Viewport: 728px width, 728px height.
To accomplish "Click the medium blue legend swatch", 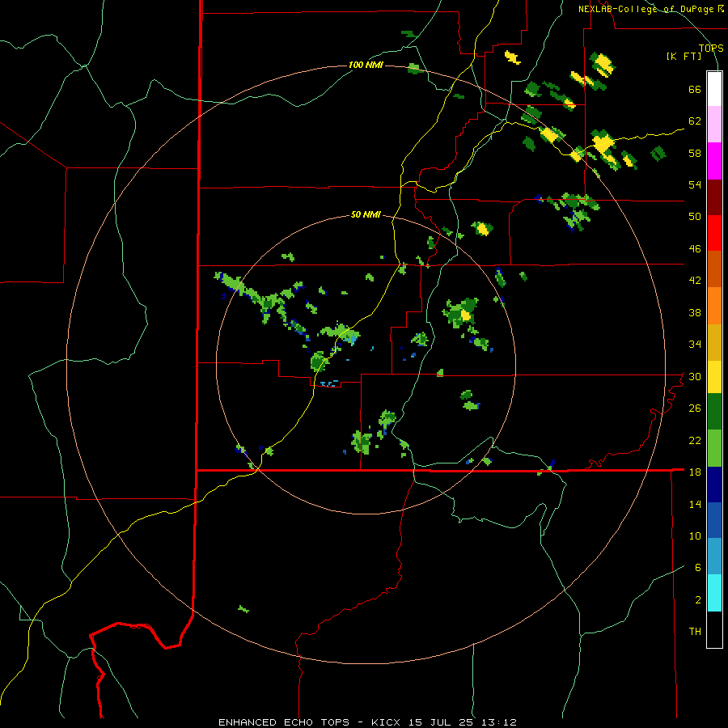I will point(714,520).
